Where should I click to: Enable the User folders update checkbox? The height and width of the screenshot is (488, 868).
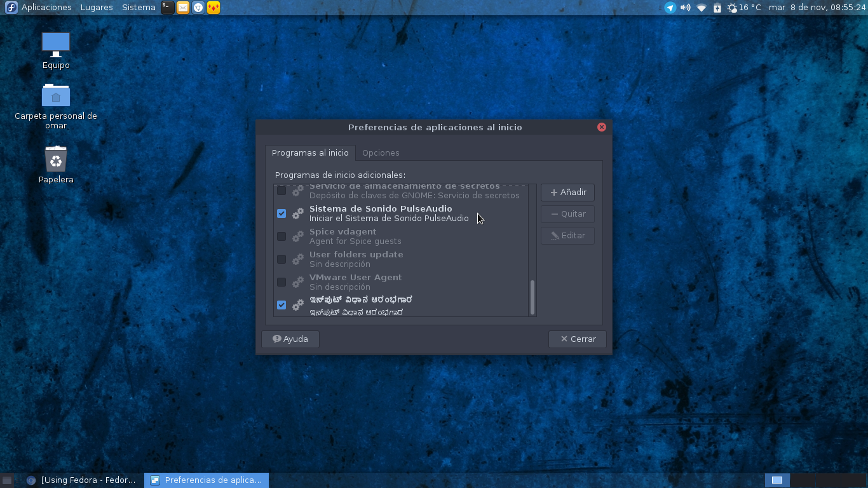pyautogui.click(x=281, y=259)
